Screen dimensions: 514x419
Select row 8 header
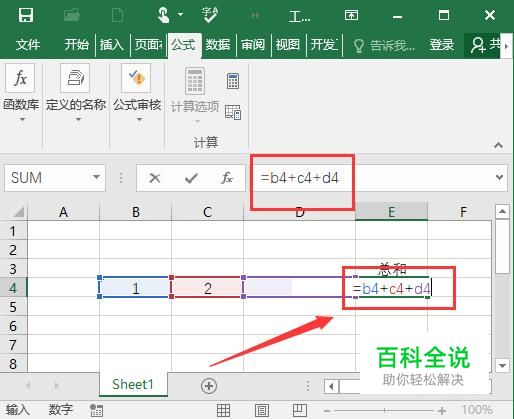click(x=13, y=363)
